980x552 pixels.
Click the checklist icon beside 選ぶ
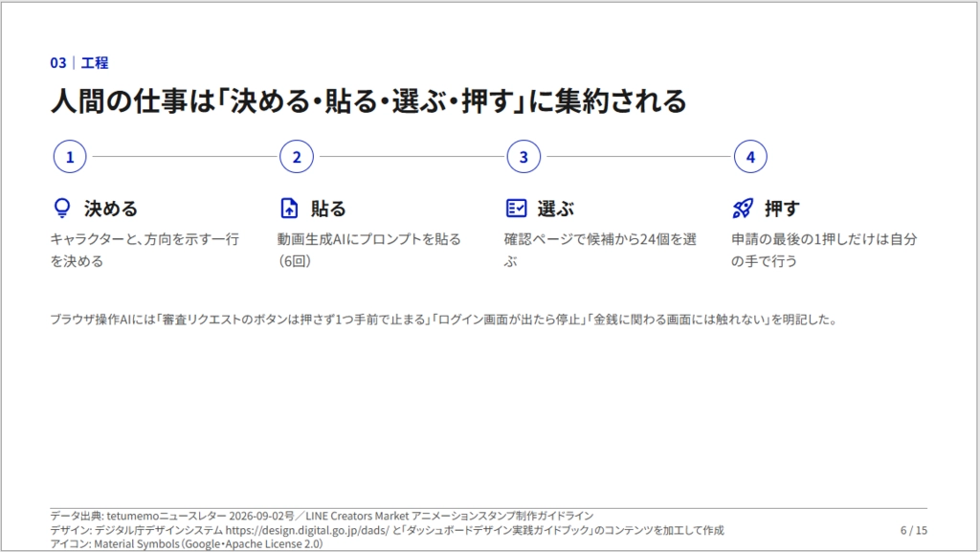click(516, 208)
